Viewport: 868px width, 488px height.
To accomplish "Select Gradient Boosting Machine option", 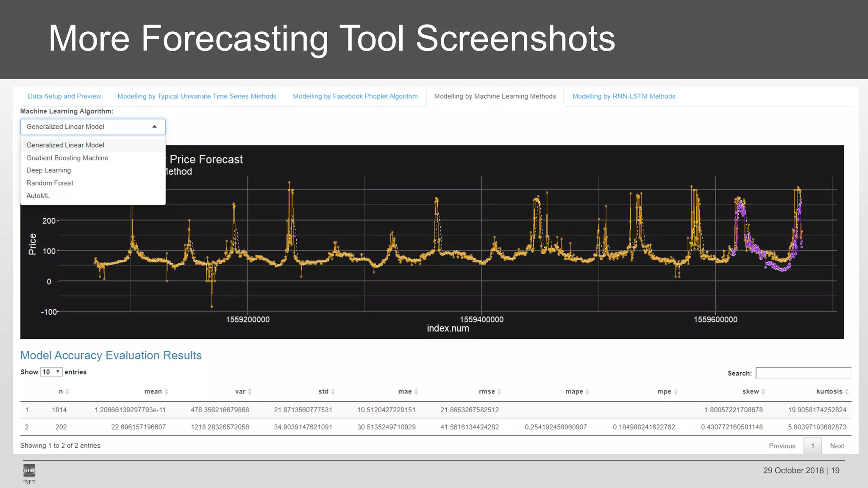I will pos(67,158).
